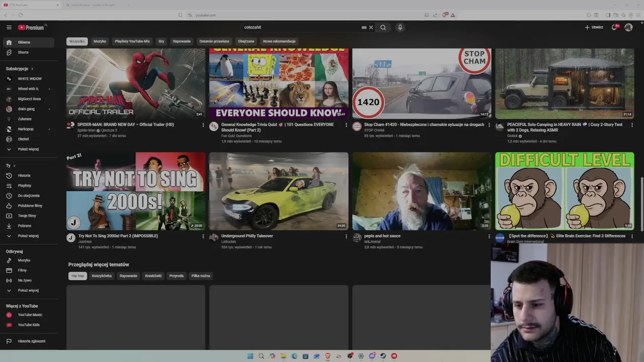Open Steam from the taskbar
Image resolution: width=644 pixels, height=362 pixels.
383,356
